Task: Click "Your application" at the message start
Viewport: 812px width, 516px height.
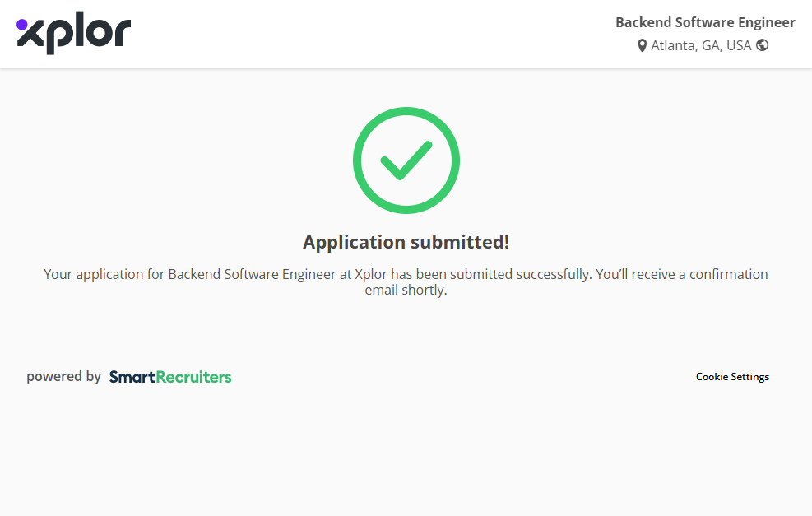Action: 94,274
